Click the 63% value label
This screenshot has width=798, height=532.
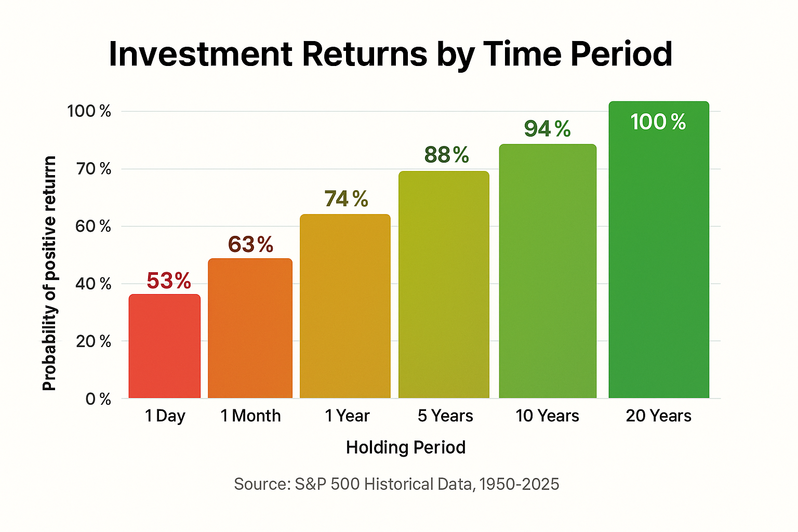point(250,245)
